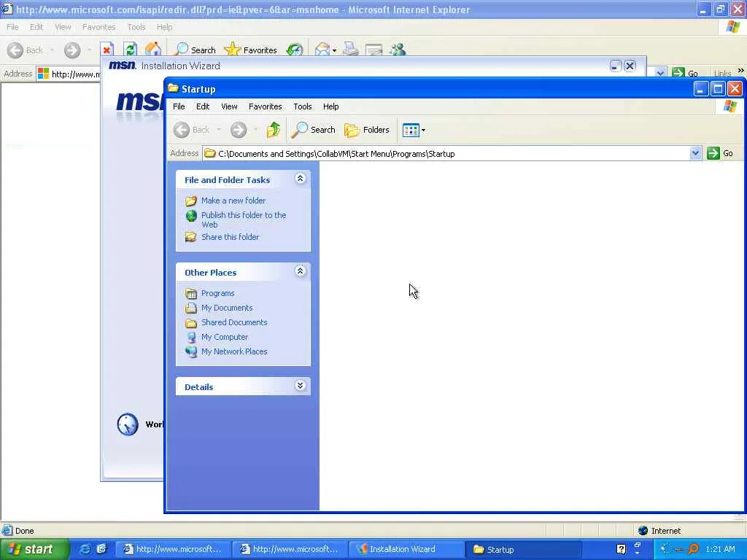Go to Programs in Other Places
Image resolution: width=747 pixels, height=560 pixels.
(x=217, y=293)
